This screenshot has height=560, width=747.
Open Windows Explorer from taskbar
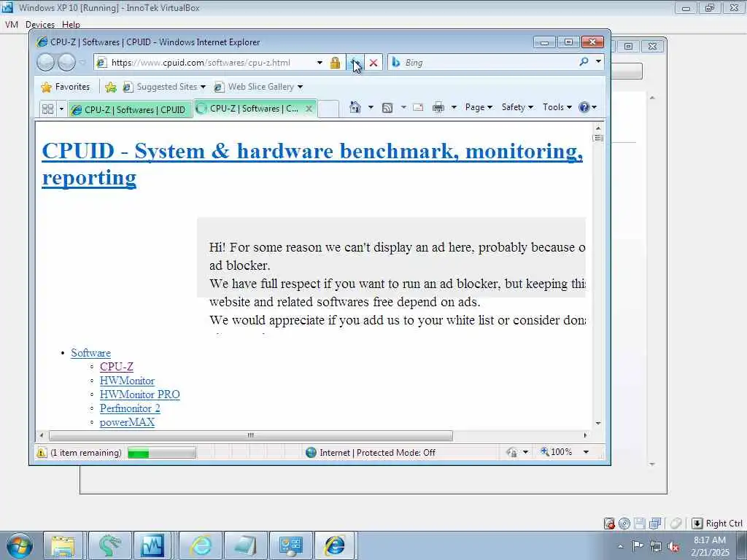click(63, 545)
